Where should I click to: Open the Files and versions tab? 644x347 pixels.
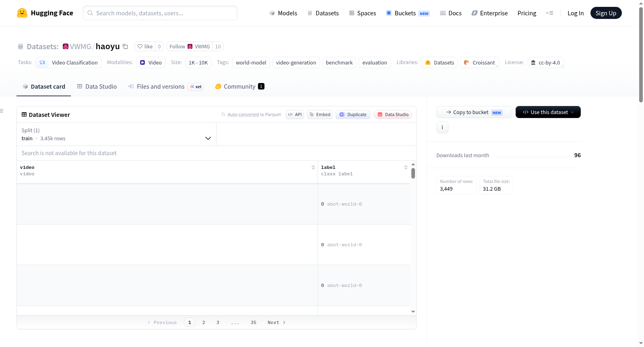[166, 86]
